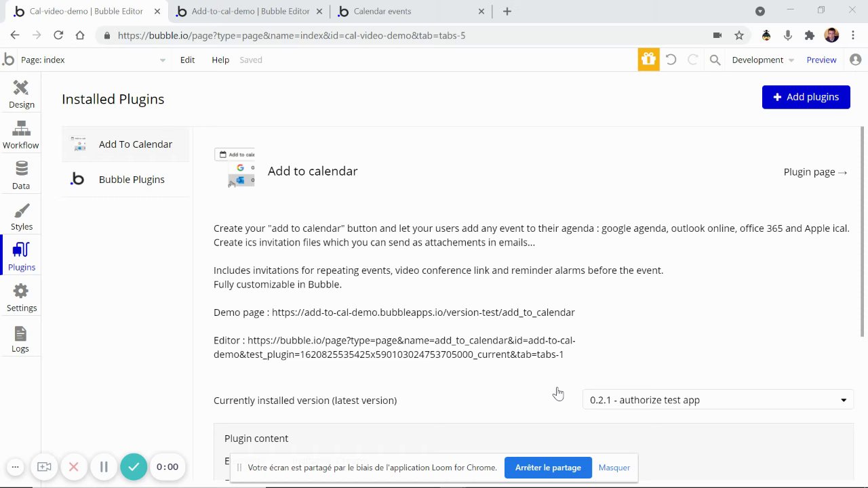Click the Masquer link
Image resolution: width=868 pixels, height=488 pixels.
pyautogui.click(x=614, y=468)
